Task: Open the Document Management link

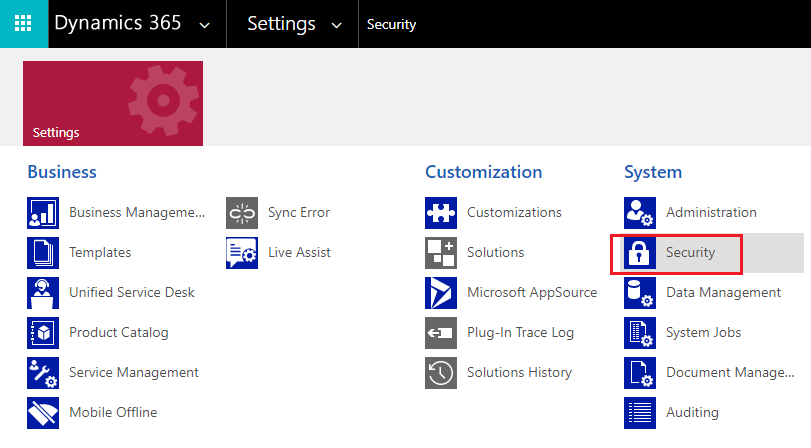Action: tap(730, 372)
